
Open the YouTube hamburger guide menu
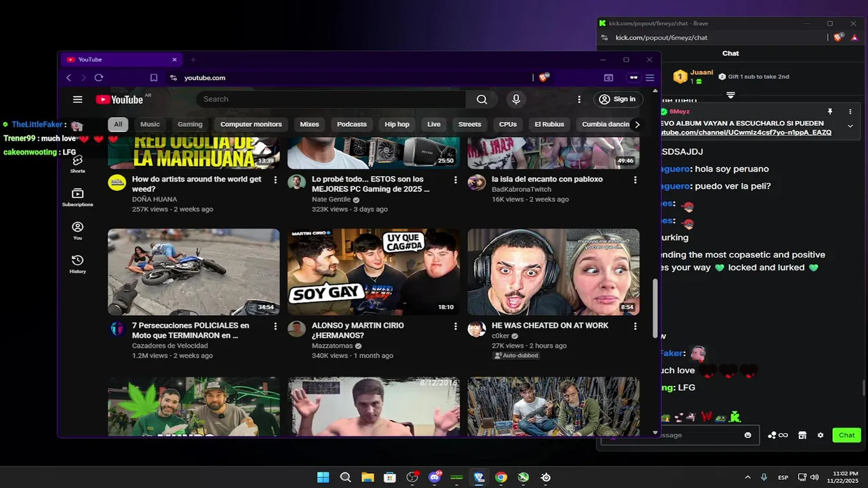pos(77,99)
